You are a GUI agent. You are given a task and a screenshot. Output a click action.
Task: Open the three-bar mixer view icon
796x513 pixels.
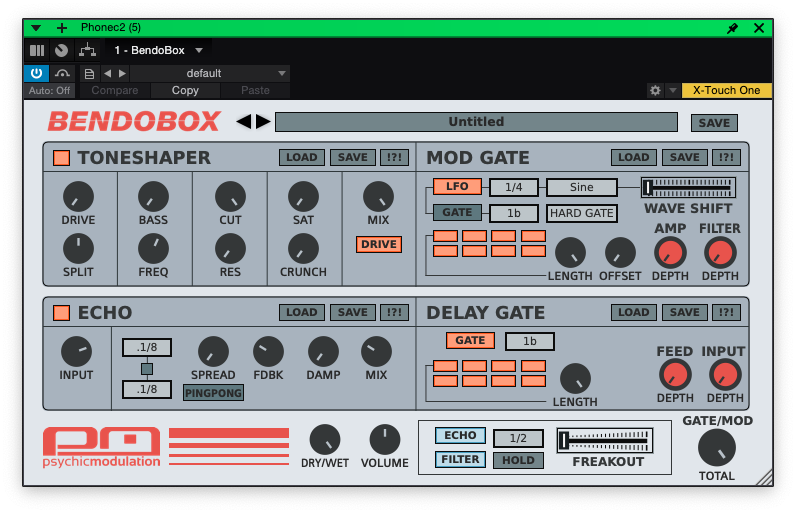(37, 50)
